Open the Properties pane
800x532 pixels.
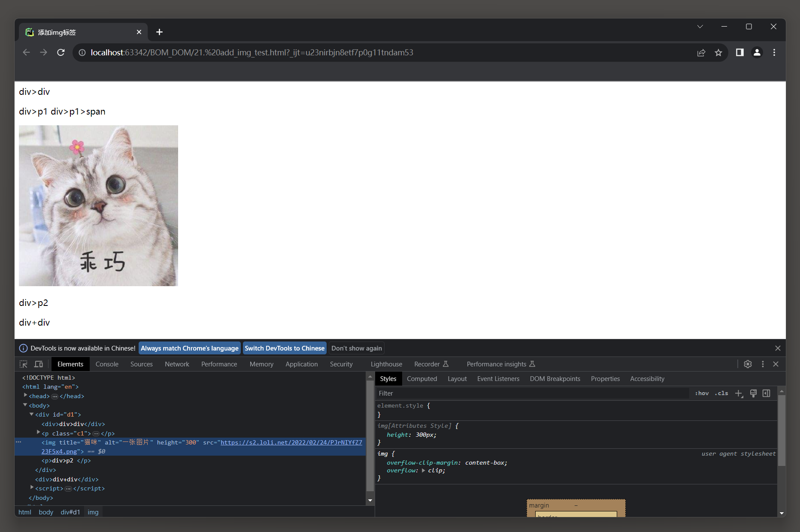[x=605, y=379]
